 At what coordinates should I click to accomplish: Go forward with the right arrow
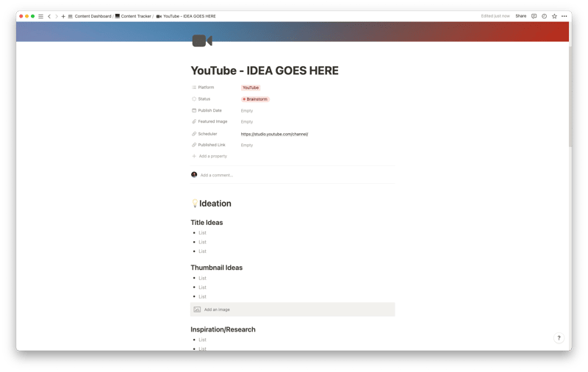(57, 16)
